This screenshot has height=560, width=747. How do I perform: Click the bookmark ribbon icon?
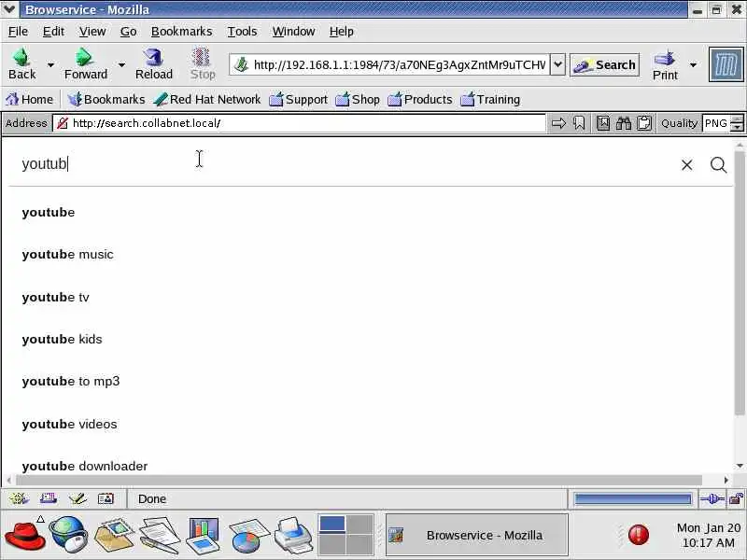pyautogui.click(x=579, y=123)
